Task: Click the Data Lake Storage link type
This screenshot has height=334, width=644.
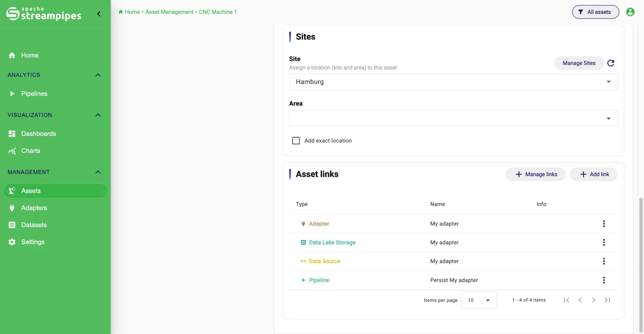Action: pos(332,242)
